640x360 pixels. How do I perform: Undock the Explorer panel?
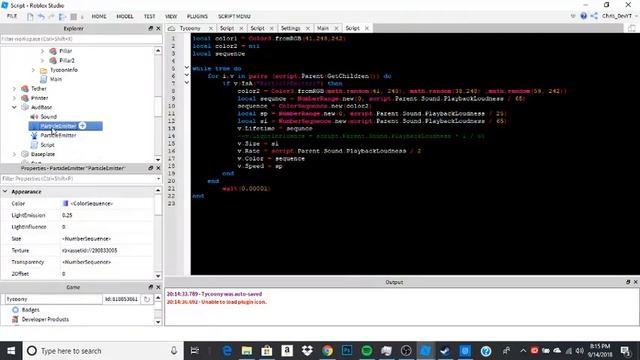tap(151, 28)
